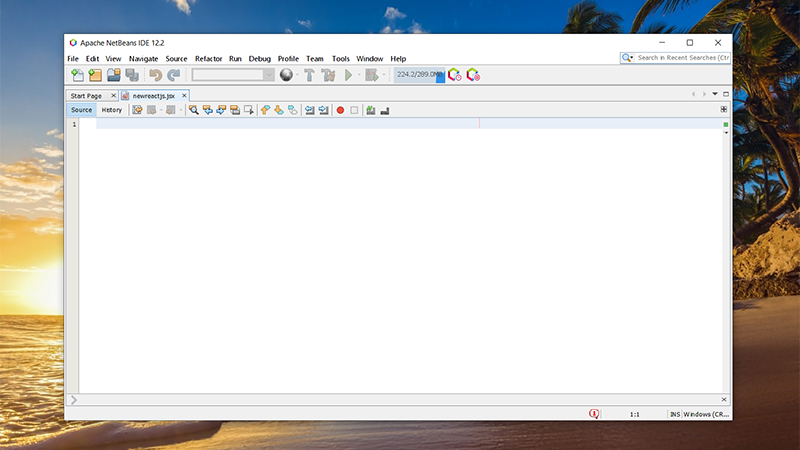The width and height of the screenshot is (800, 450).
Task: Toggle Rectangular Selection mode
Action: [x=248, y=110]
